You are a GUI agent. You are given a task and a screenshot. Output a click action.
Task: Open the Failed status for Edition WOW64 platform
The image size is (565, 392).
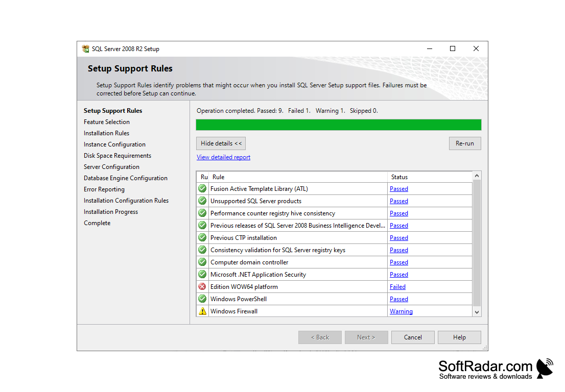pyautogui.click(x=398, y=286)
